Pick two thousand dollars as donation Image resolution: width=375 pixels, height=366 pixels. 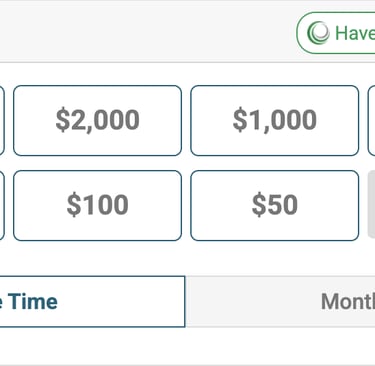click(97, 120)
